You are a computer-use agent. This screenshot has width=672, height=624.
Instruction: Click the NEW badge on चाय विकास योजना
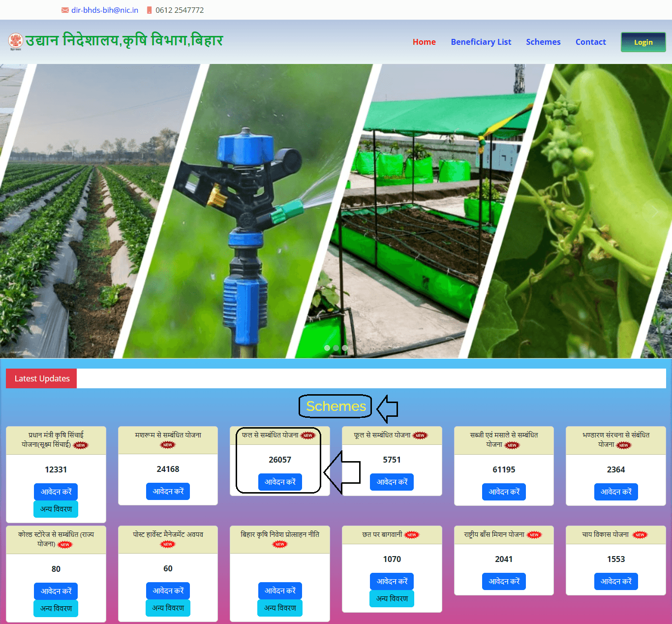tap(640, 535)
